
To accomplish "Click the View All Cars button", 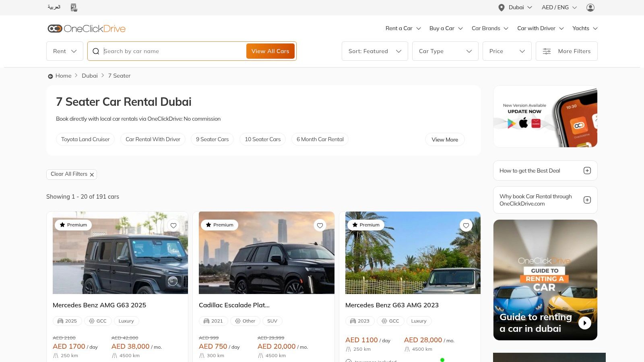I will pos(270,51).
